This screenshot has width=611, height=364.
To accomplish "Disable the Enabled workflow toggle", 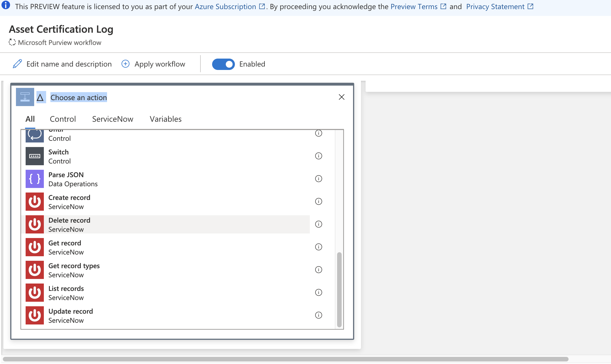I will tap(224, 64).
